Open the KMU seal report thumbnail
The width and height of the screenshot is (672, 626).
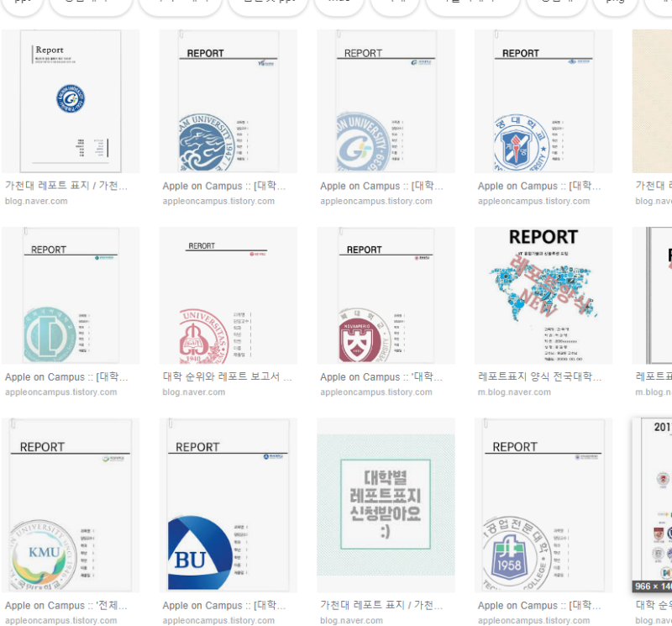pyautogui.click(x=71, y=505)
